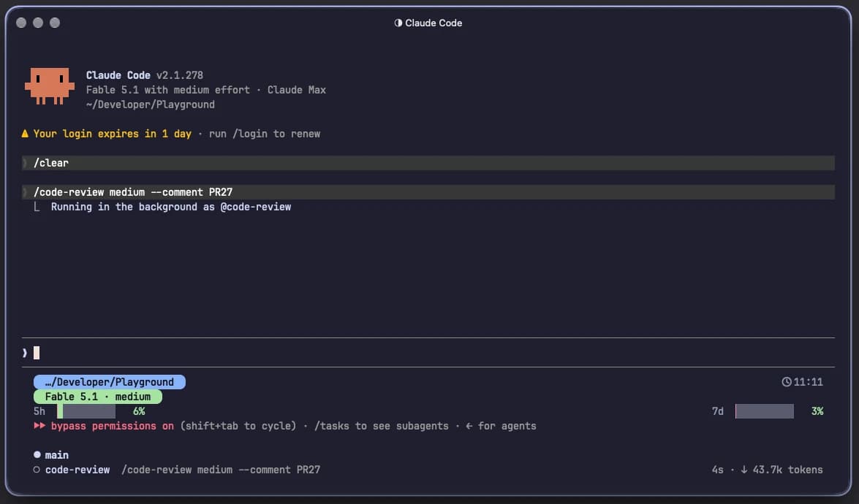Click 'Fable 5.1 with medium effort' line

click(167, 90)
